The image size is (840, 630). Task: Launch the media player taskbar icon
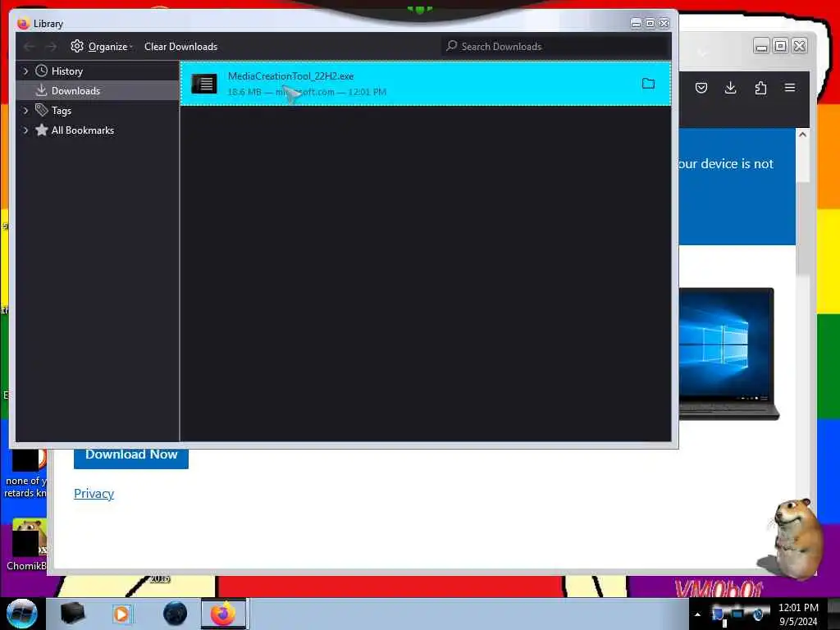click(x=121, y=614)
